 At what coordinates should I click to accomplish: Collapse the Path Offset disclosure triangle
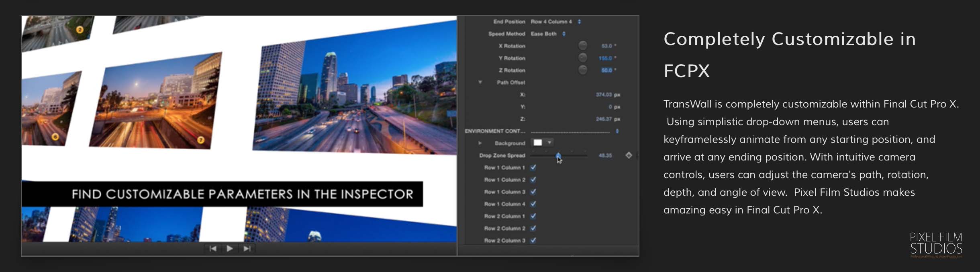tap(480, 82)
